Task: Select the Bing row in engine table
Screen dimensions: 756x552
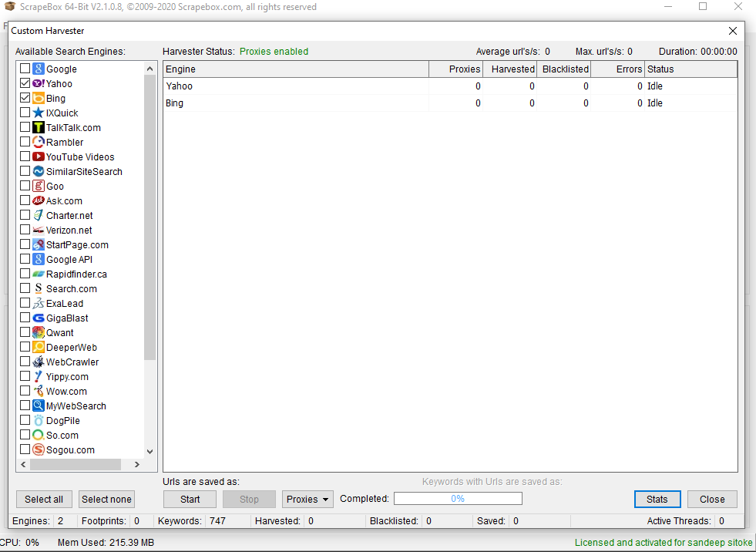Action: [450, 103]
